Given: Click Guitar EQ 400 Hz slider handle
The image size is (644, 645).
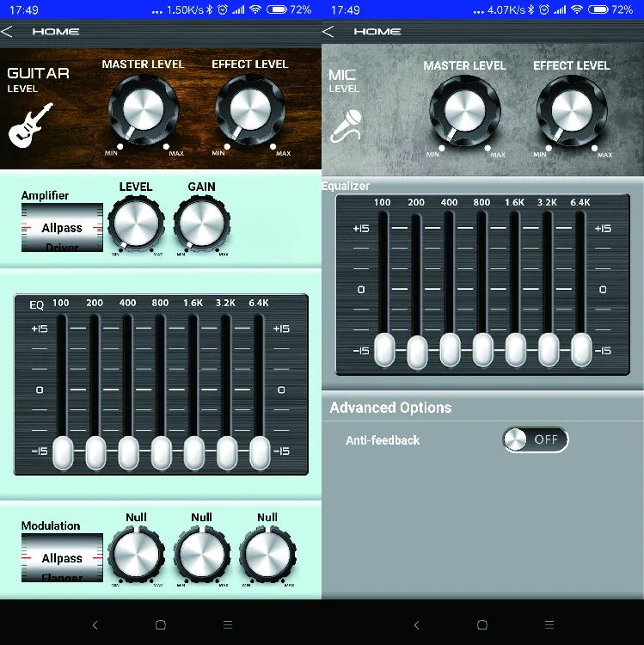Looking at the screenshot, I should (x=129, y=453).
